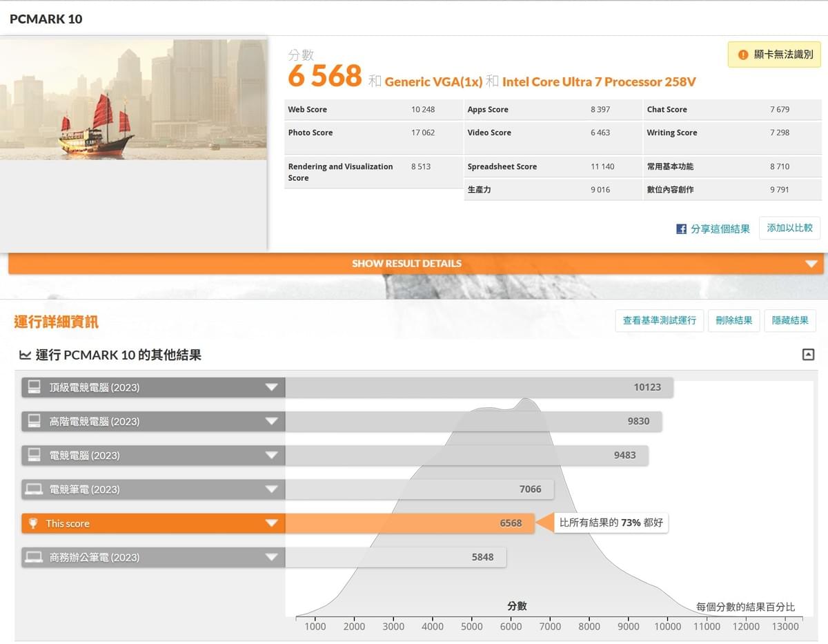Image resolution: width=828 pixels, height=644 pixels.
Task: Click 查看基準測試運行 button
Action: 659,320
